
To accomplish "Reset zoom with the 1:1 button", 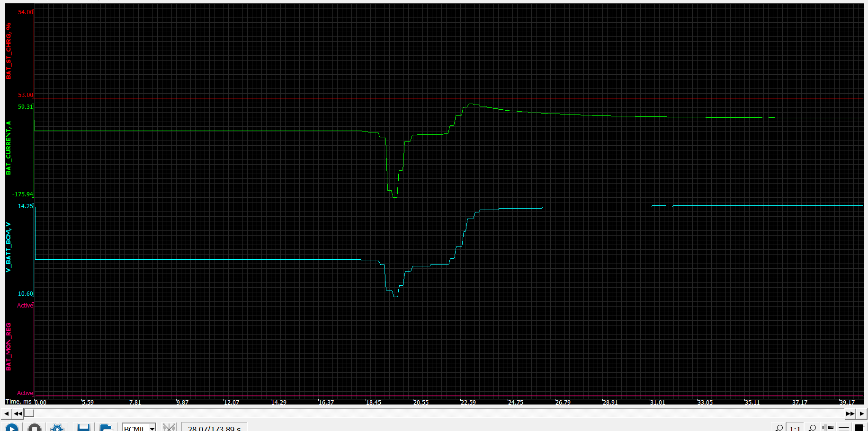I will pyautogui.click(x=795, y=428).
